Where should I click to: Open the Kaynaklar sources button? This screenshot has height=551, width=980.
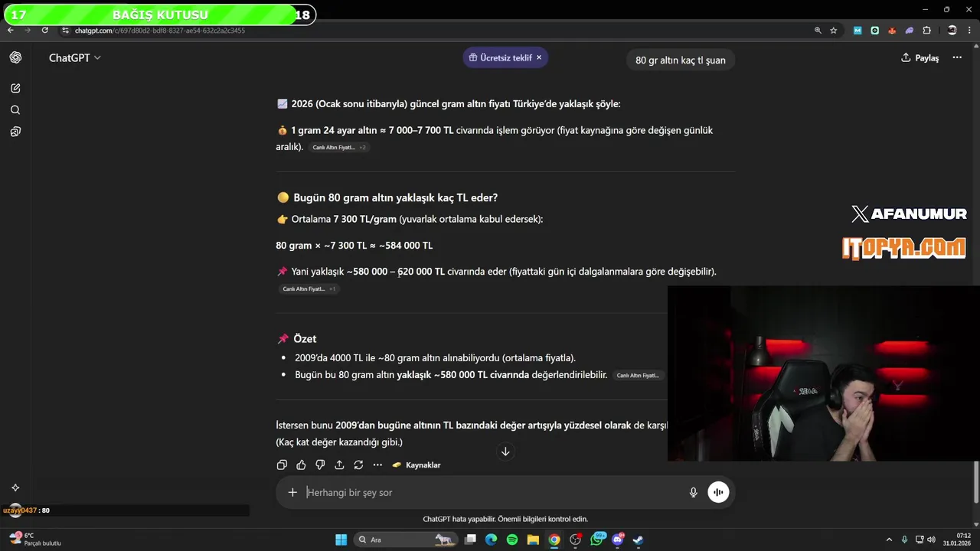coord(416,465)
